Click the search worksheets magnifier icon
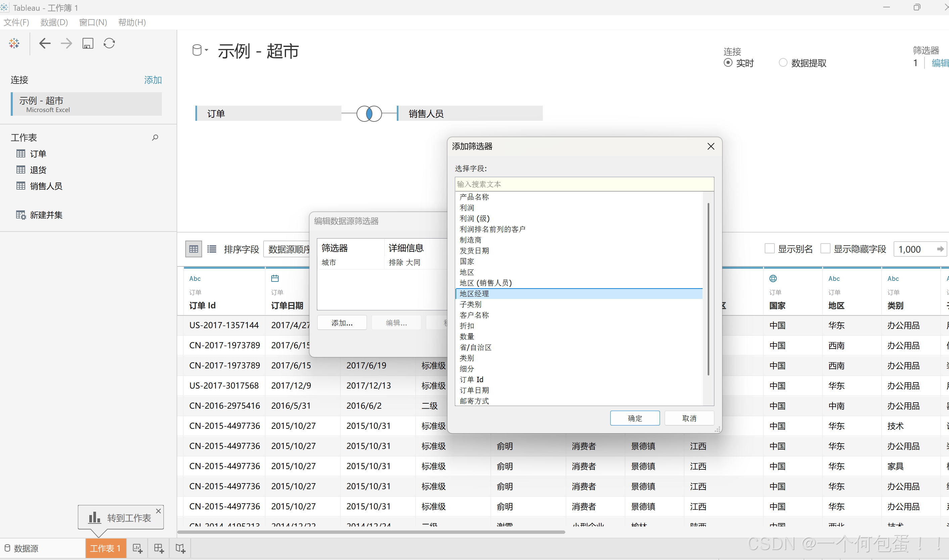Viewport: 949px width, 560px height. [155, 138]
